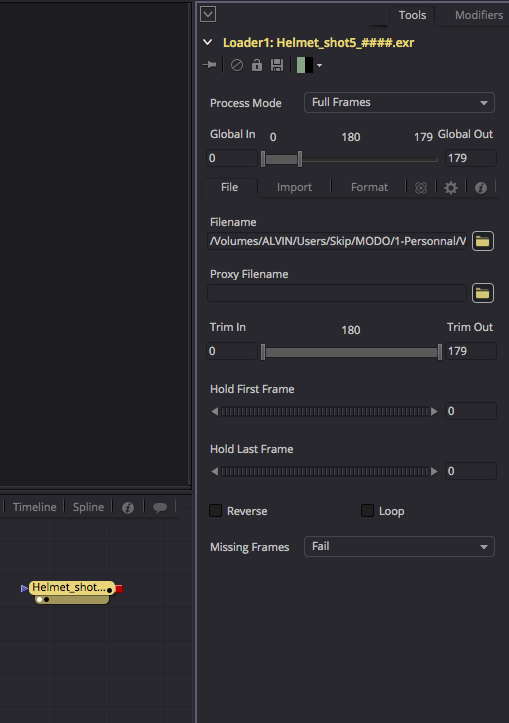Image resolution: width=509 pixels, height=723 pixels.
Task: Open the info tab icon in inspector
Action: [481, 188]
